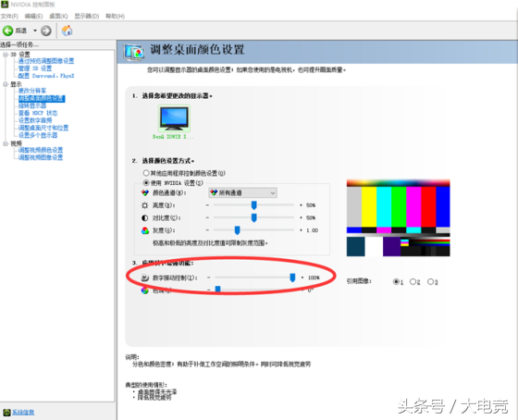Choose reference image 2 radio button
518x420 pixels.
[413, 281]
